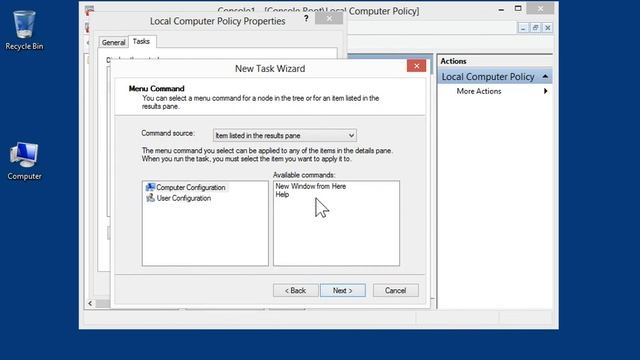
Task: Close the New Task Wizard dialog
Action: (416, 66)
